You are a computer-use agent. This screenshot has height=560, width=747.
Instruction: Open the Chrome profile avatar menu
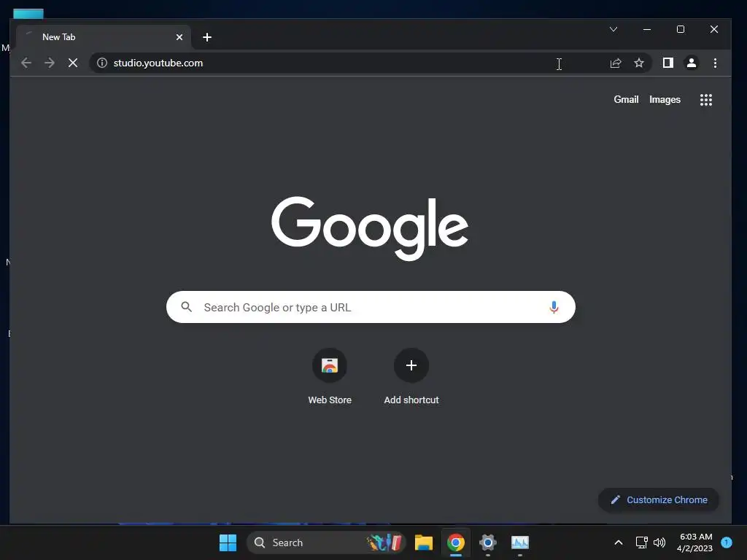tap(692, 63)
